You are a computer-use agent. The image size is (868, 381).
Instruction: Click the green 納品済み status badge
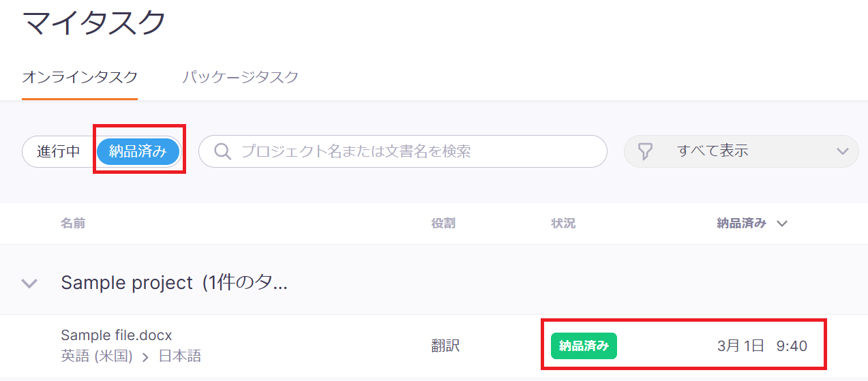(x=584, y=346)
